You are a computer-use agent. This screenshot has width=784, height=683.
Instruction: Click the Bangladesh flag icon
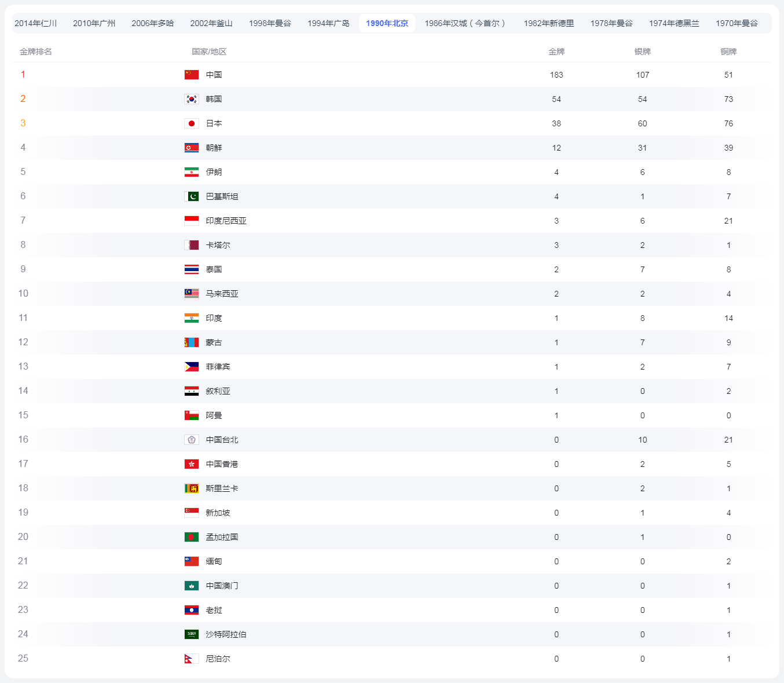(x=192, y=537)
